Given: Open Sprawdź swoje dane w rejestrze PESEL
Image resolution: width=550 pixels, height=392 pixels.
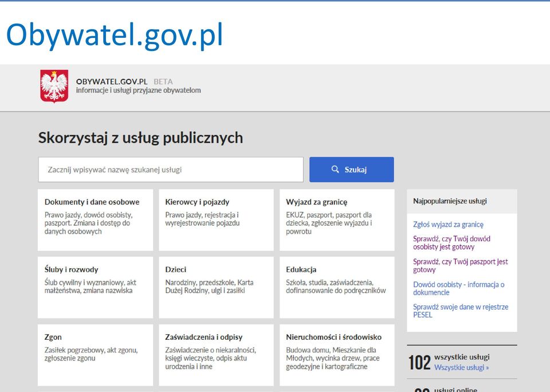Looking at the screenshot, I should click(461, 311).
